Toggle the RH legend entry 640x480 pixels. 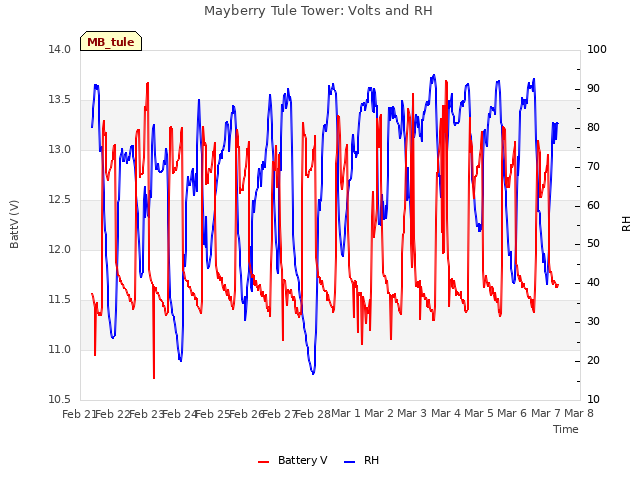click(x=362, y=460)
